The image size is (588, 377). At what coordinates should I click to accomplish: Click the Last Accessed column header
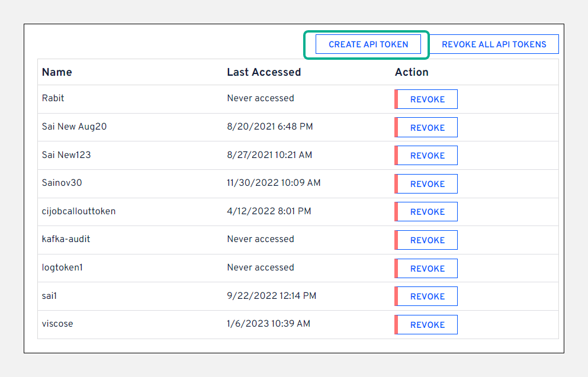point(264,72)
